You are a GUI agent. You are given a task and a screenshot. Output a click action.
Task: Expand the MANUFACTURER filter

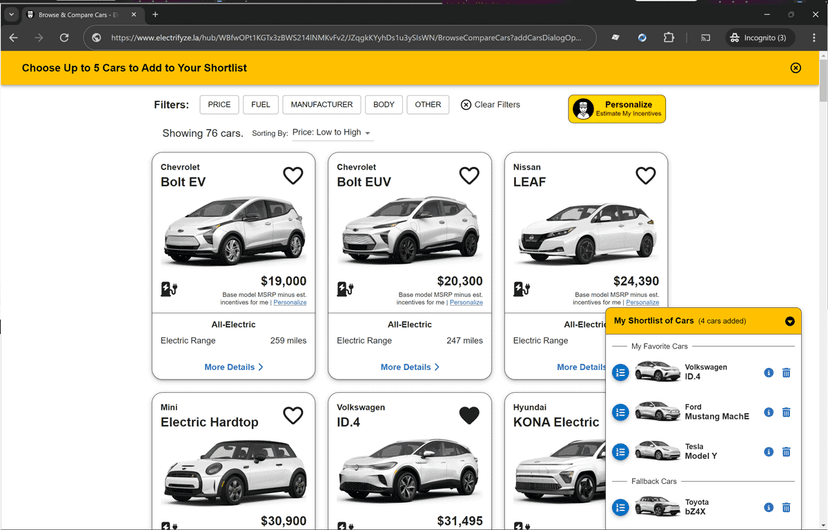(321, 105)
